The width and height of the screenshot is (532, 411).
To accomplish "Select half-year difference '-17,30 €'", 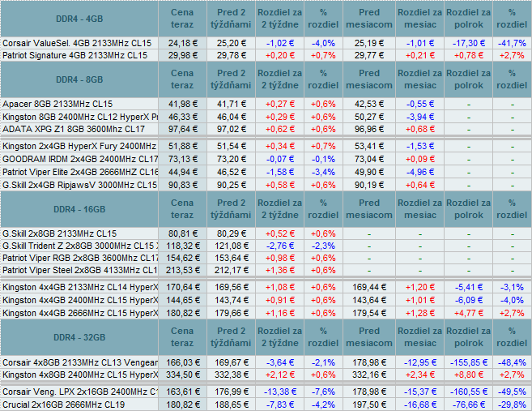I will point(469,43).
